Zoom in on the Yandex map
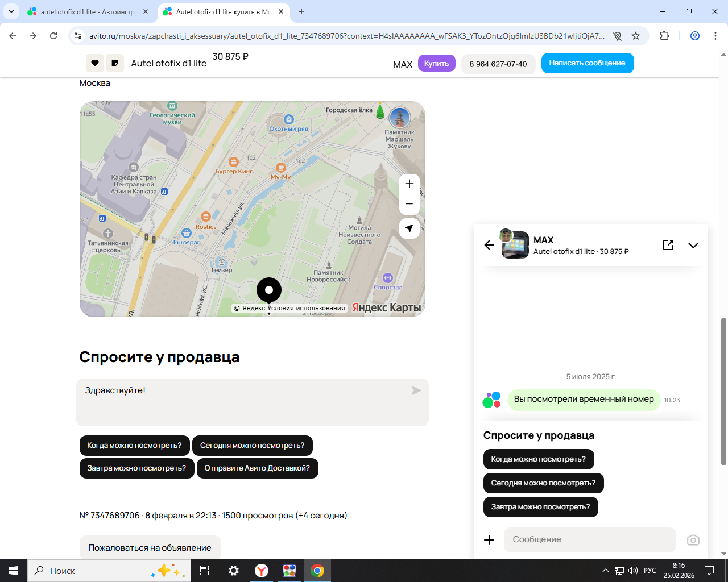This screenshot has height=582, width=728. coord(409,184)
